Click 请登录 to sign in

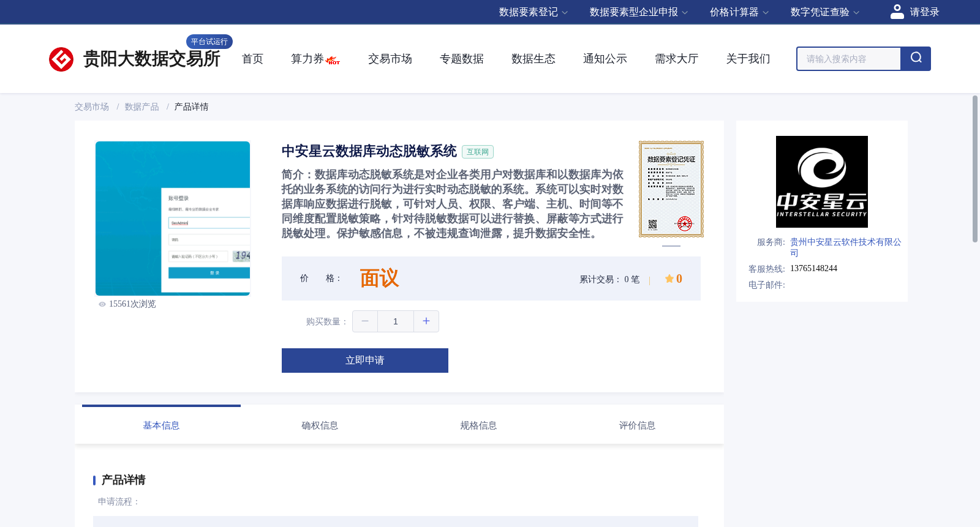[x=924, y=12]
